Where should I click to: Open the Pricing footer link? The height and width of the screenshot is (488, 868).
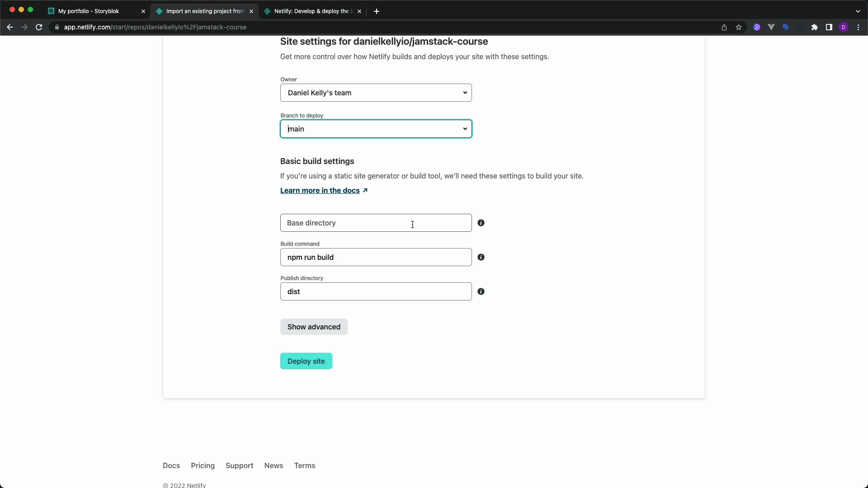(x=203, y=465)
